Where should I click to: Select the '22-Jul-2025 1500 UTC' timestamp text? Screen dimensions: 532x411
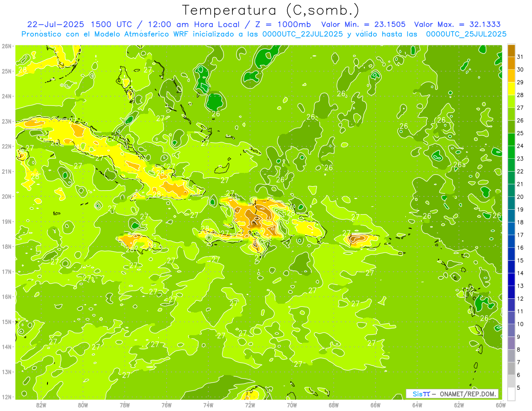pyautogui.click(x=80, y=24)
